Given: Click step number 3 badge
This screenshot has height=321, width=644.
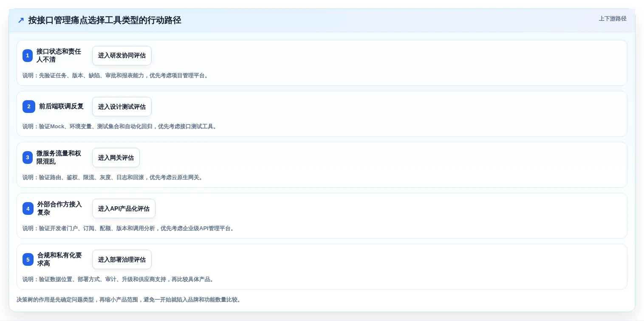Looking at the screenshot, I should (x=28, y=158).
